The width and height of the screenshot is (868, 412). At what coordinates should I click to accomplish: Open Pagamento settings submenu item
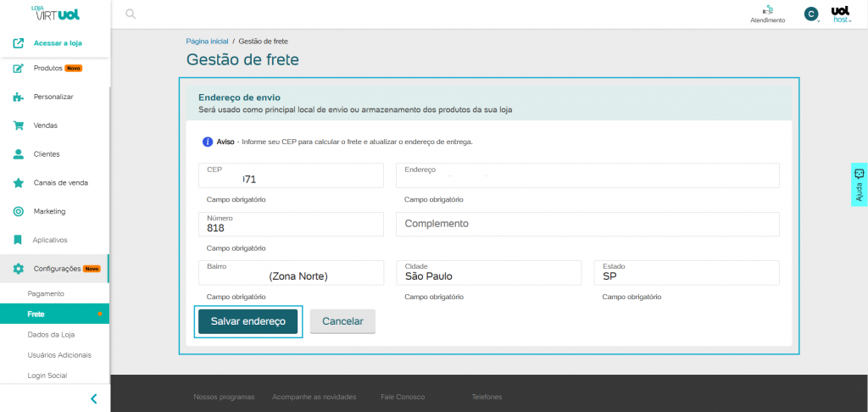click(x=46, y=293)
